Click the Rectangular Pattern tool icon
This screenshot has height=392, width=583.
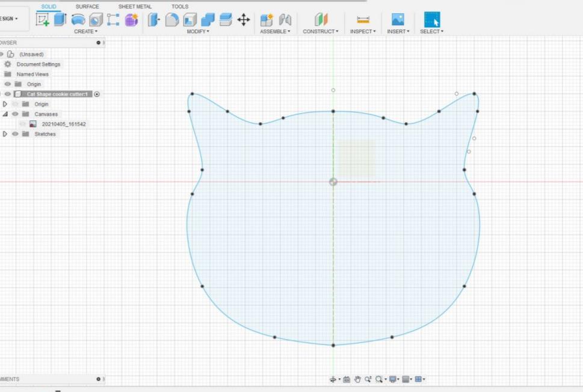(113, 19)
